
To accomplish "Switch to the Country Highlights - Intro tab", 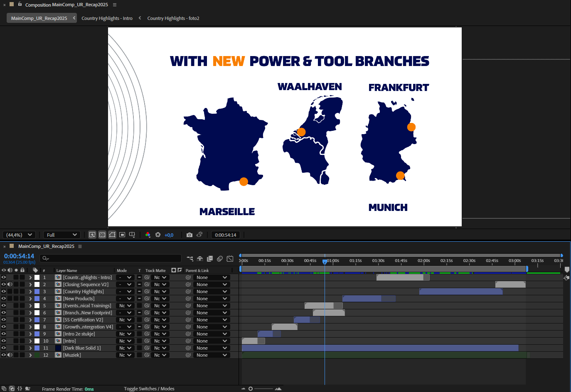I will (x=107, y=18).
